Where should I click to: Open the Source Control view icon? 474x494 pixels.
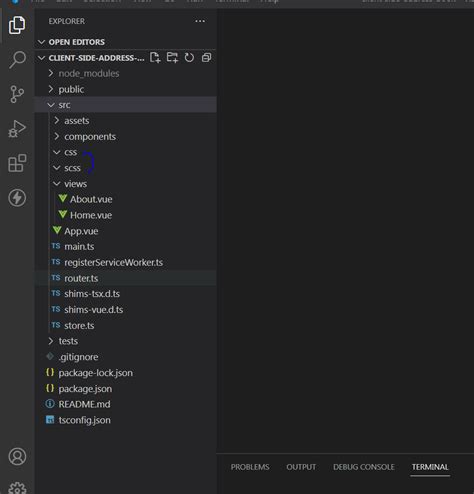(17, 94)
